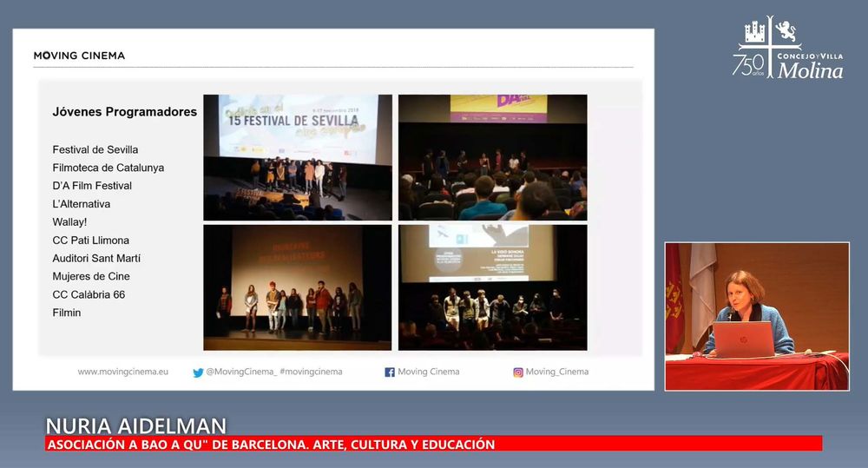Click the photo of youths on orange-lit stage

click(x=297, y=287)
